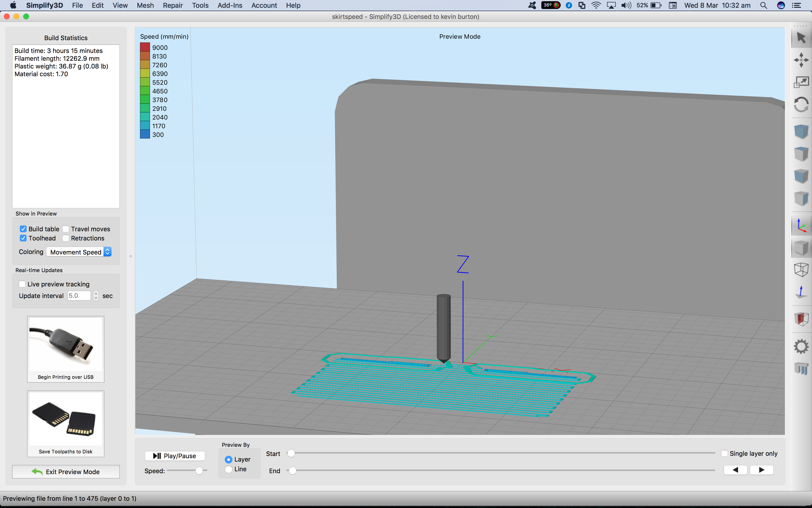Image resolution: width=812 pixels, height=508 pixels.
Task: Activate the scale models tool
Action: click(x=801, y=82)
